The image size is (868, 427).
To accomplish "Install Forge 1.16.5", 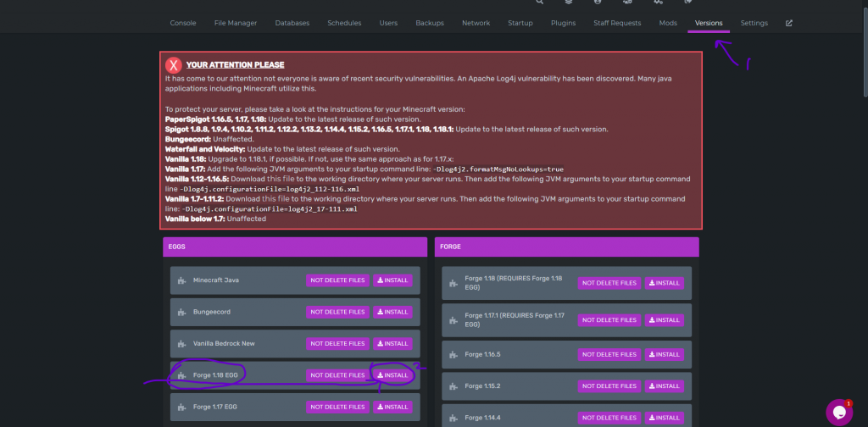I will 665,354.
